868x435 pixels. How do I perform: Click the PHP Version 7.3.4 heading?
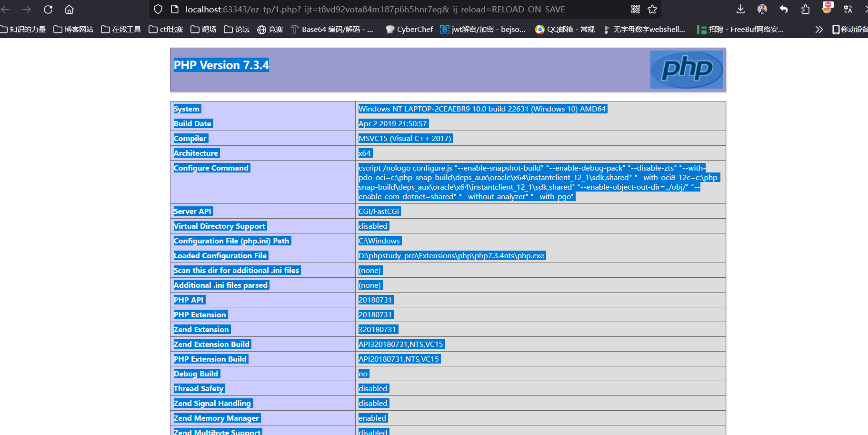point(221,65)
